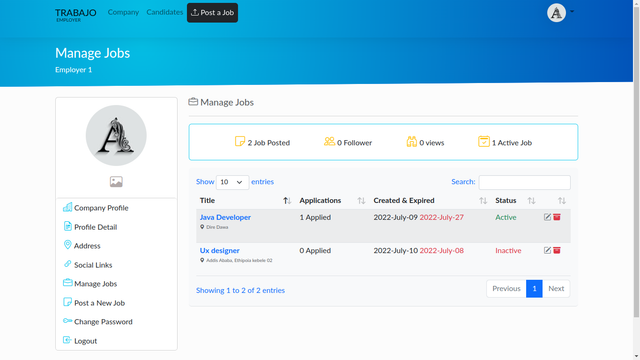The width and height of the screenshot is (640, 360).
Task: Open the Show entries count dropdown
Action: 232,182
